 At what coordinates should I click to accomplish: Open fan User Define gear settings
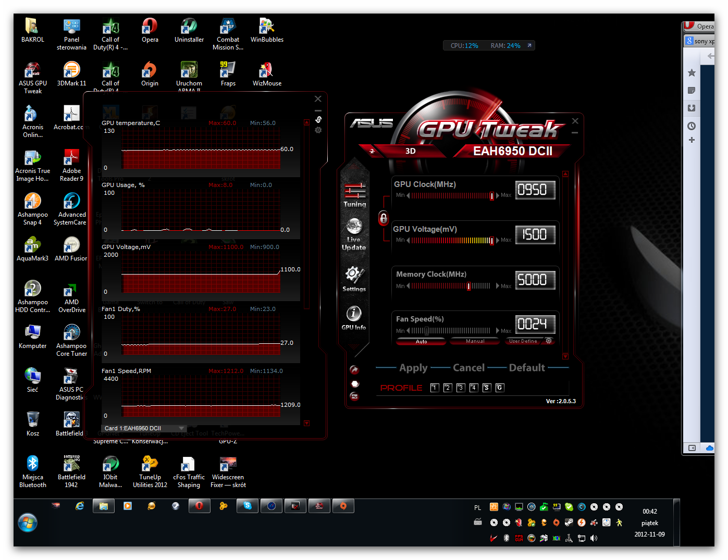549,341
